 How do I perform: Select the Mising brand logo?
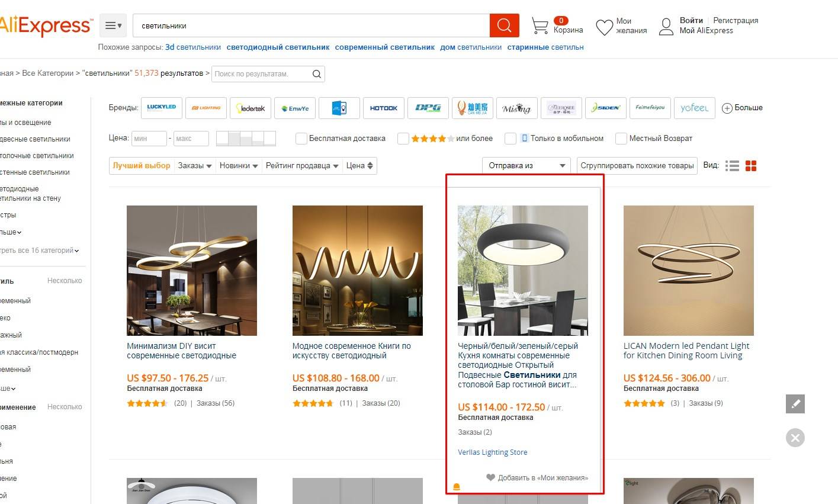coord(517,108)
